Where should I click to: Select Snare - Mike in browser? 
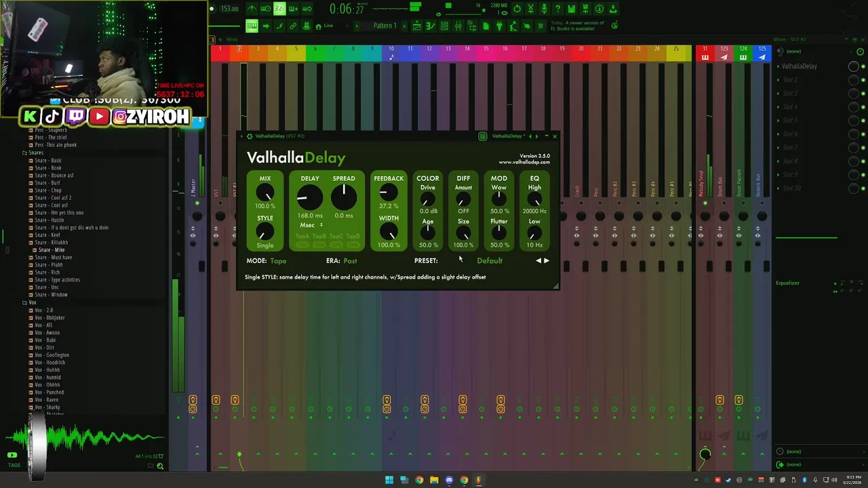pyautogui.click(x=51, y=250)
